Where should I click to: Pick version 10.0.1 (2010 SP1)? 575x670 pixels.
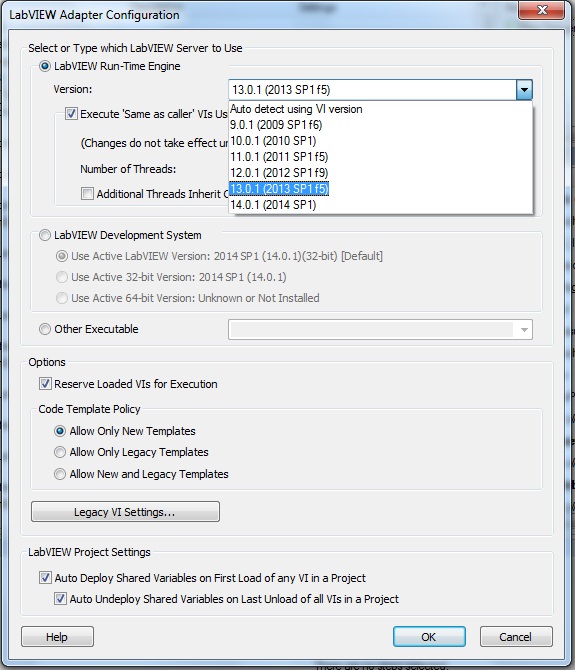click(381, 141)
